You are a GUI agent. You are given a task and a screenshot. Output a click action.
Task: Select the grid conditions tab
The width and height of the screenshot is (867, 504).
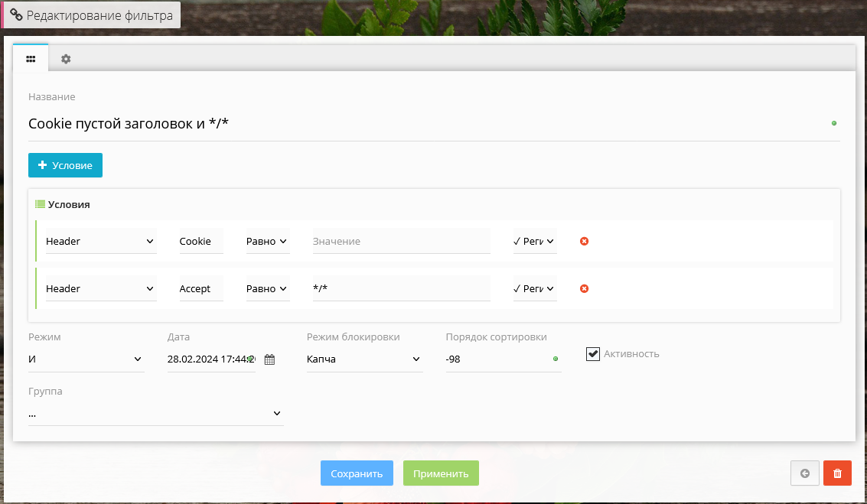(x=31, y=59)
